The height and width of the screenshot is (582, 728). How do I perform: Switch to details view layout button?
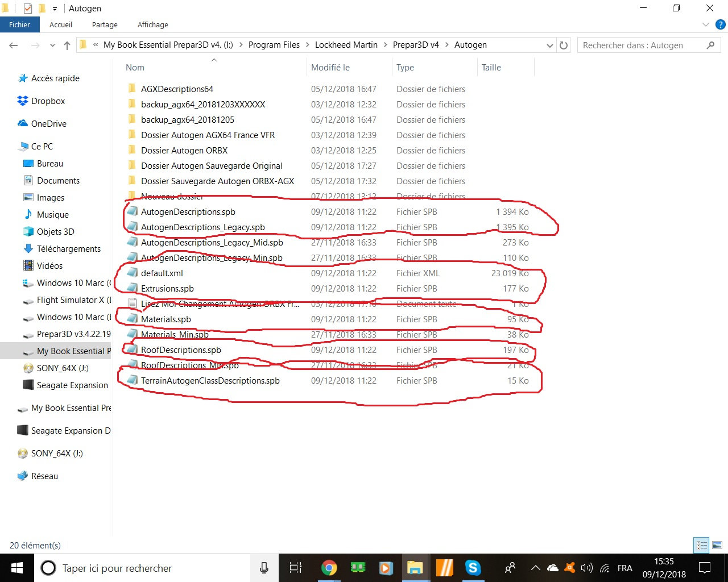point(702,545)
